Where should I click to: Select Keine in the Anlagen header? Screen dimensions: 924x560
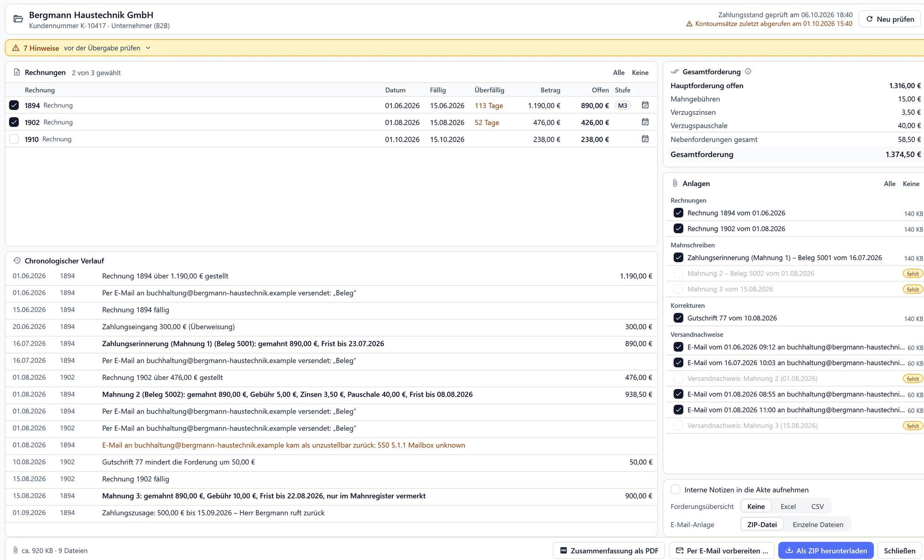coord(911,184)
